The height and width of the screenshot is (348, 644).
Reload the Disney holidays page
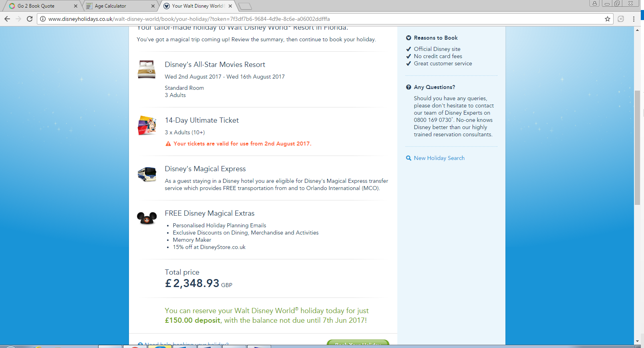click(30, 19)
